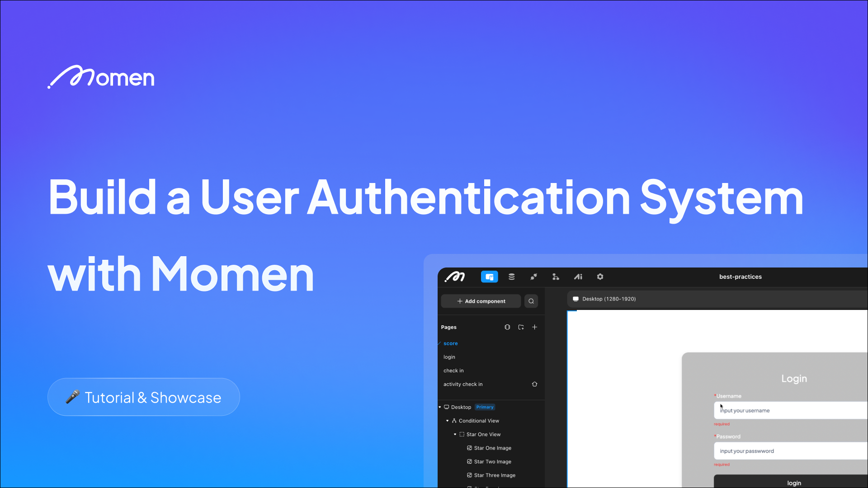Image resolution: width=868 pixels, height=488 pixels.
Task: Open the workflow/logic flow icon
Action: coord(556,277)
